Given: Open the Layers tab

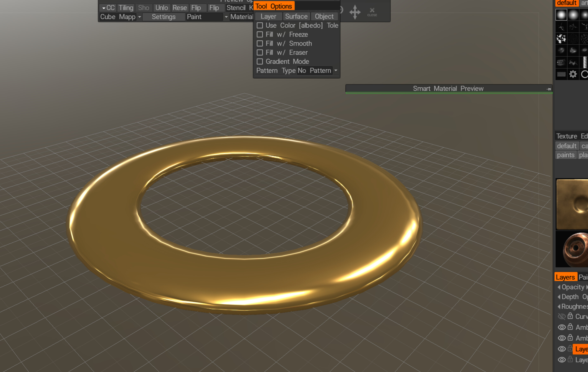Looking at the screenshot, I should coord(565,277).
